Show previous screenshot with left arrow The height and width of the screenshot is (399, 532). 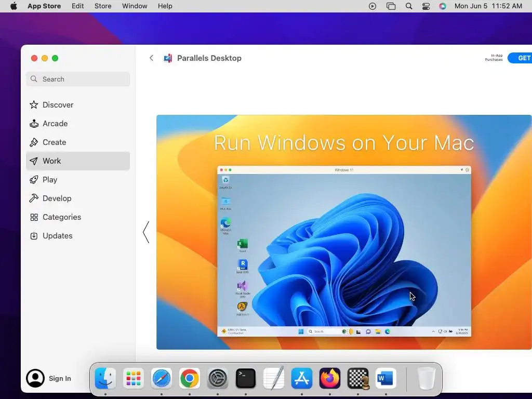(146, 232)
